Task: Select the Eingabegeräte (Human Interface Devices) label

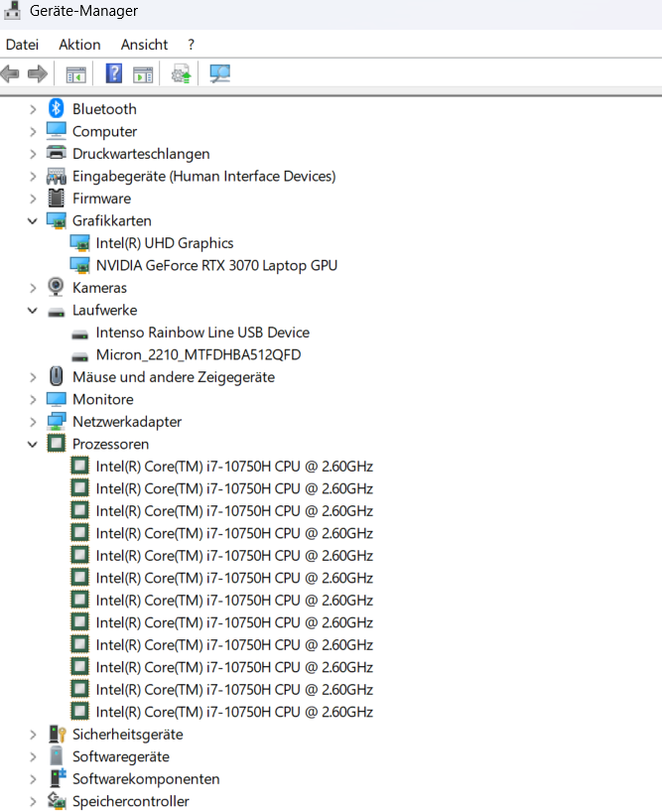Action: (203, 176)
